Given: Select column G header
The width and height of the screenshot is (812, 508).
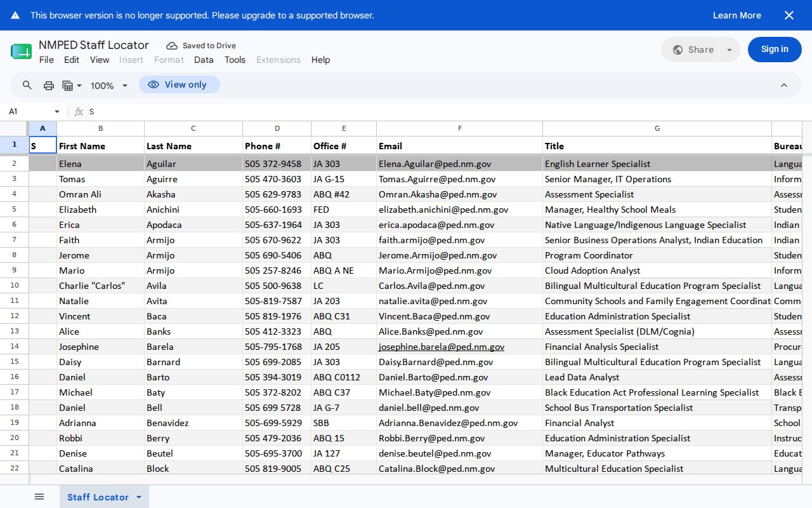Looking at the screenshot, I should [x=657, y=128].
